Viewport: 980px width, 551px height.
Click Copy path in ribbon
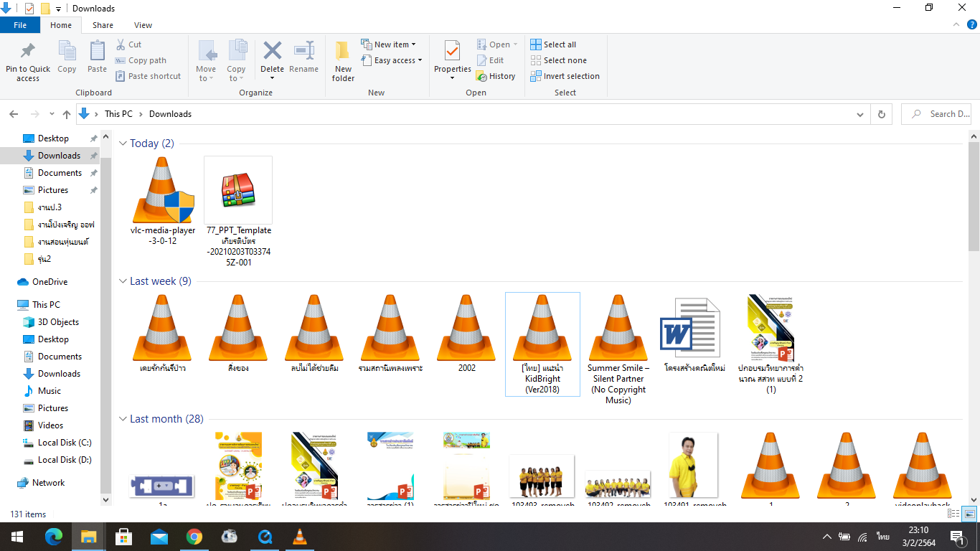(x=141, y=60)
